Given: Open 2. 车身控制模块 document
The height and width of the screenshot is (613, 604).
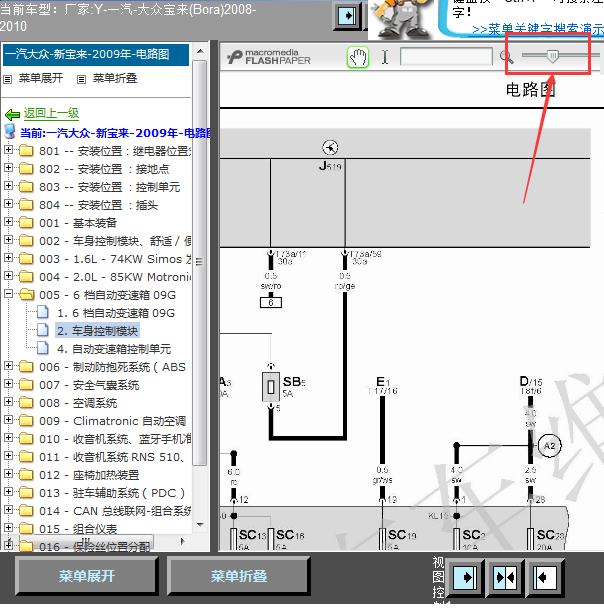Looking at the screenshot, I should coord(97,331).
